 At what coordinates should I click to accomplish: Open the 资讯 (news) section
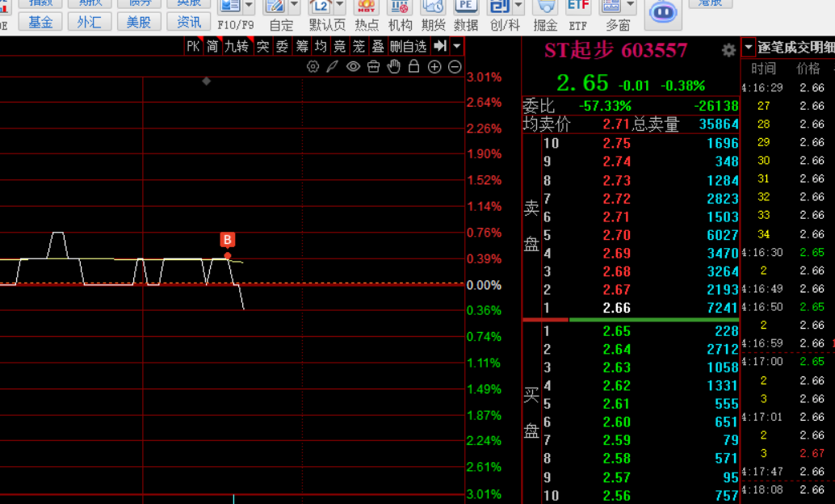(x=188, y=22)
